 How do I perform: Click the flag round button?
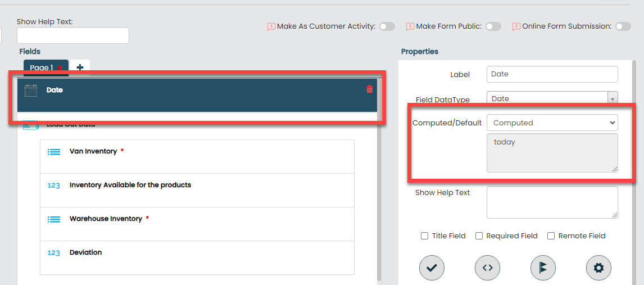(543, 268)
